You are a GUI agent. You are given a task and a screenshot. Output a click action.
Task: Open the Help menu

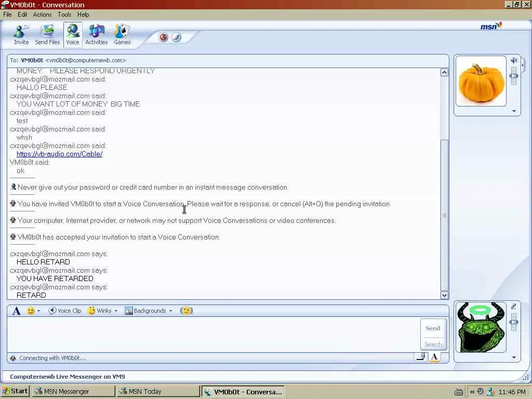pos(83,15)
